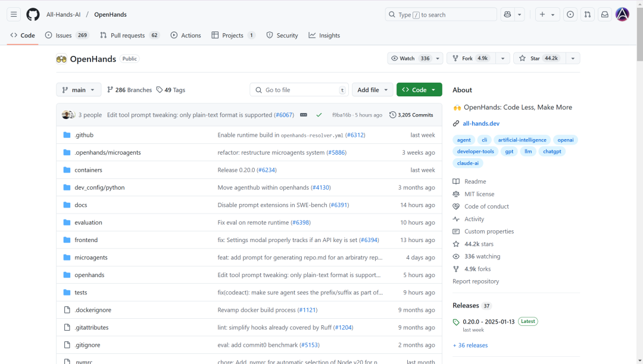The width and height of the screenshot is (643, 364).
Task: Switch to the Projects tab
Action: (x=233, y=35)
